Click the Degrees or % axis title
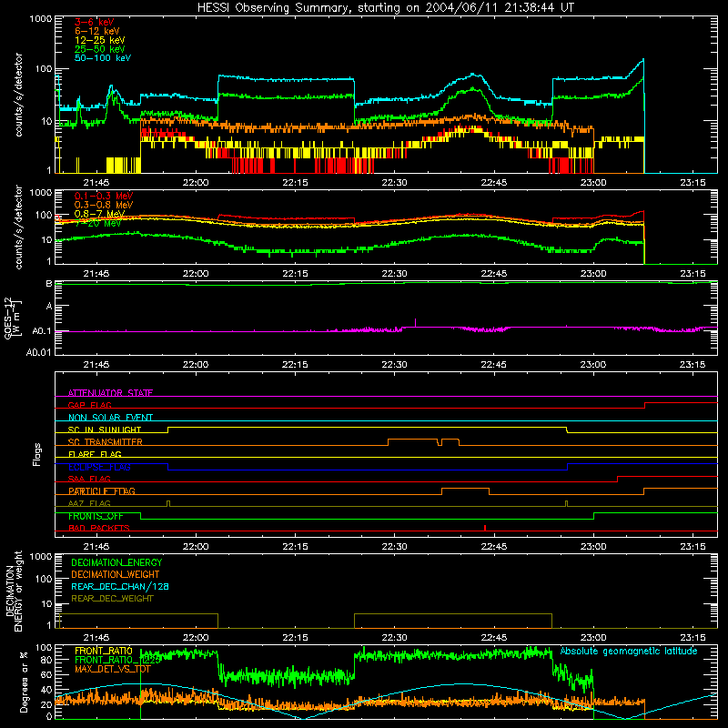Viewport: 728px width, 728px height. click(x=24, y=682)
